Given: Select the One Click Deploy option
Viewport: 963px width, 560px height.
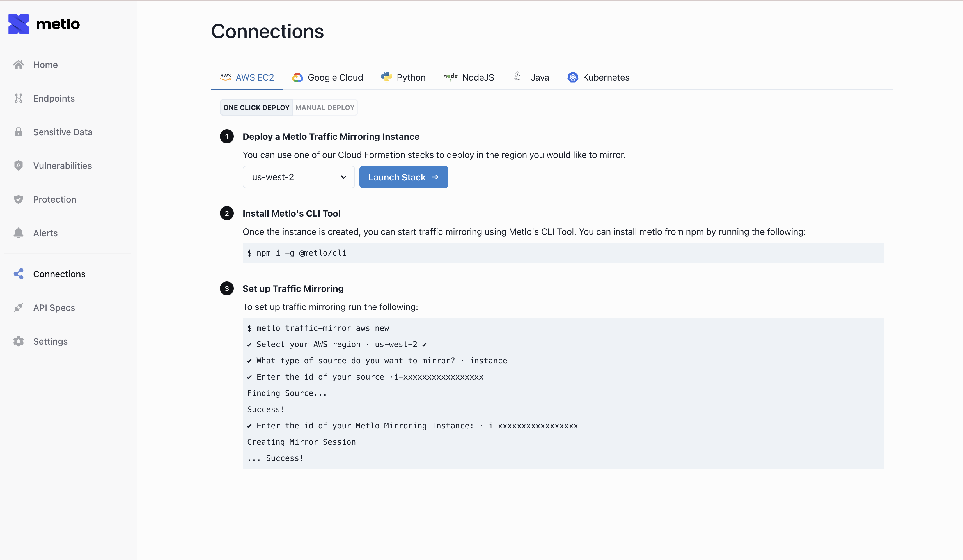Looking at the screenshot, I should tap(256, 107).
